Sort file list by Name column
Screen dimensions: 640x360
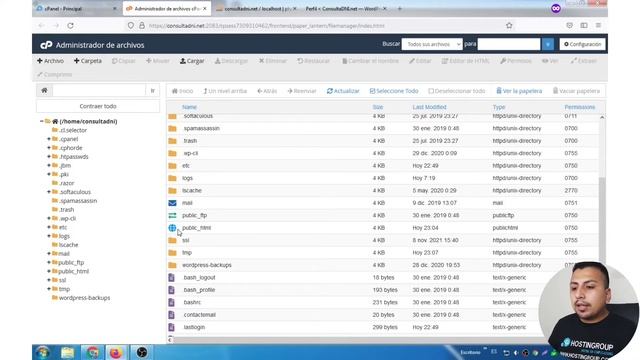189,107
